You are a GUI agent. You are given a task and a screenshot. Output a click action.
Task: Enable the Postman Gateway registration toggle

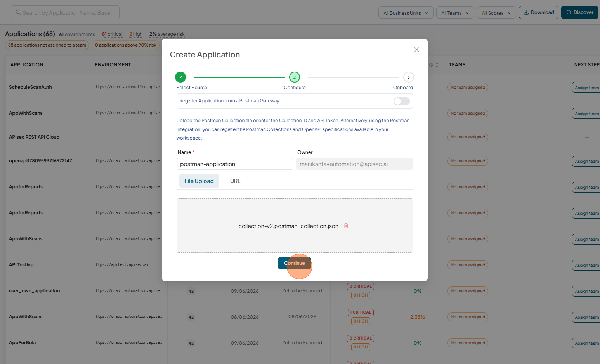point(402,101)
